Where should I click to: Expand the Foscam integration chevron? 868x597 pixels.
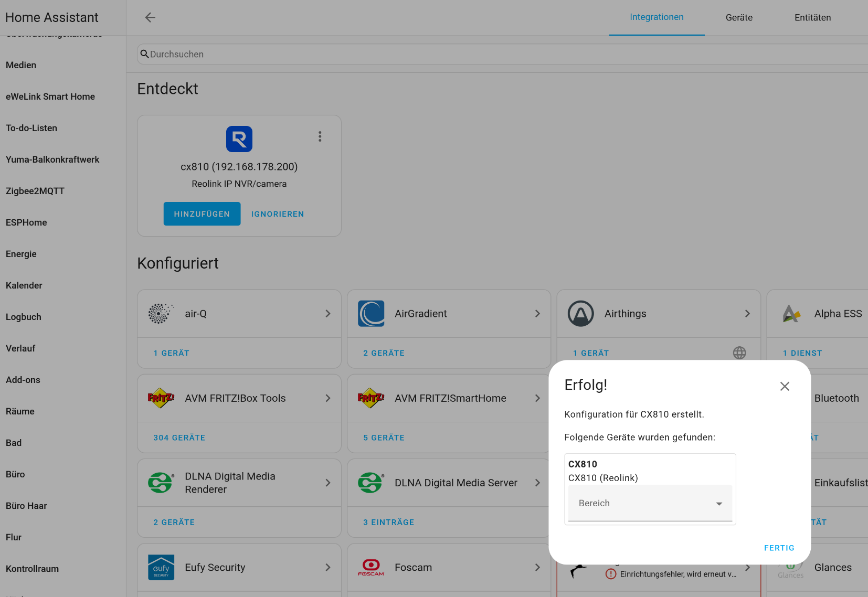click(x=537, y=568)
